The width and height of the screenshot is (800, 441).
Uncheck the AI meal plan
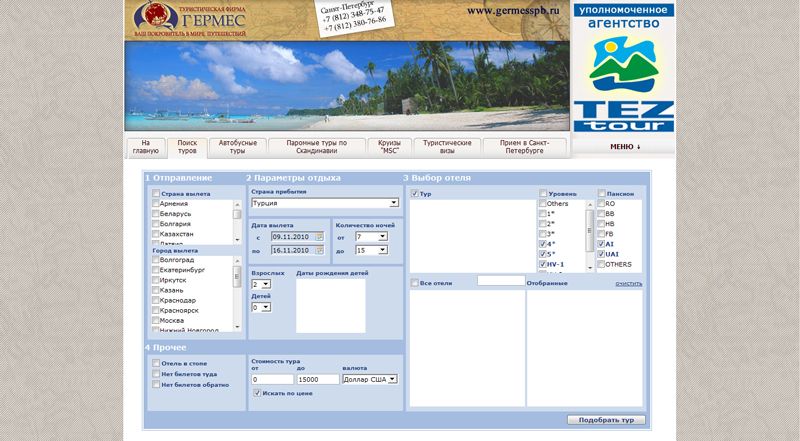pyautogui.click(x=601, y=244)
